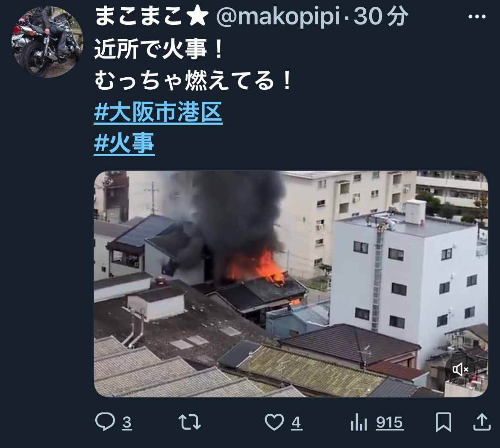Open the motorcycle profile avatar
500x448 pixels.
[47, 42]
